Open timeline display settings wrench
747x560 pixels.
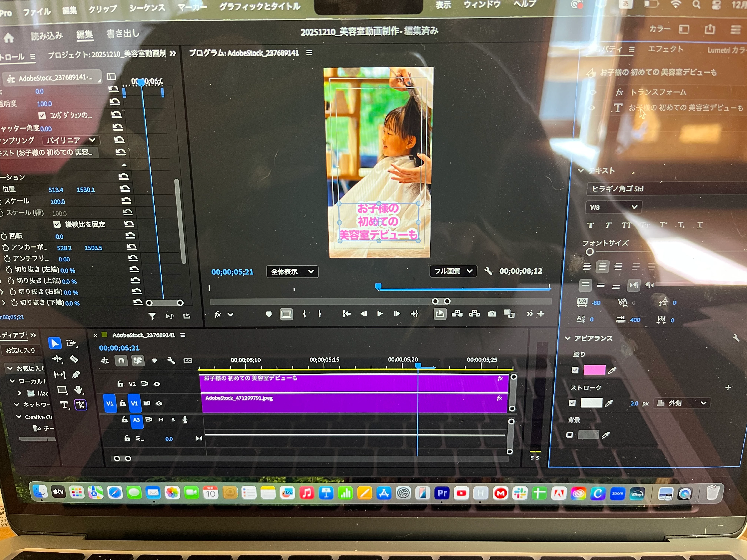[171, 361]
